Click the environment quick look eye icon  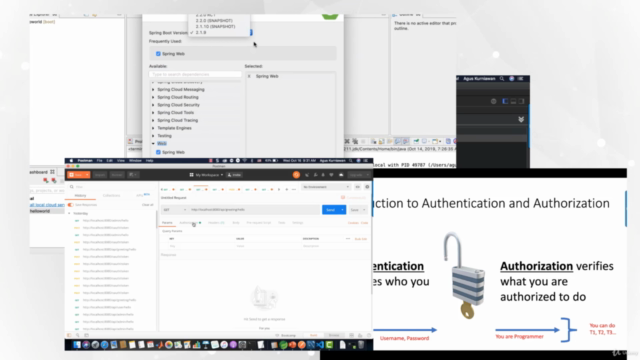[358, 187]
